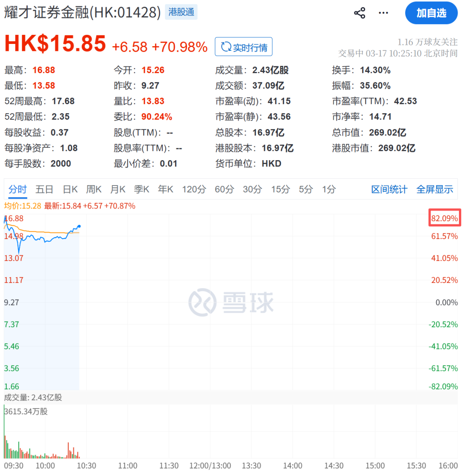Open 区间统计 interval statistics
The width and height of the screenshot is (465, 476).
point(389,189)
